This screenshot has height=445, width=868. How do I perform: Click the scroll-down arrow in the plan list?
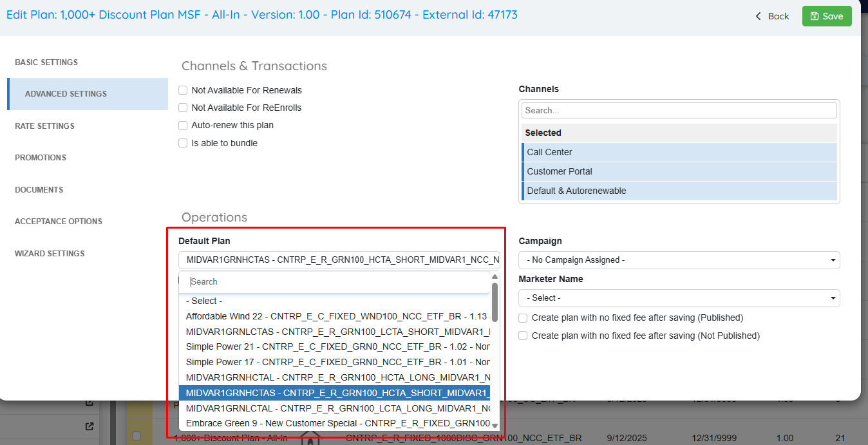(x=495, y=426)
